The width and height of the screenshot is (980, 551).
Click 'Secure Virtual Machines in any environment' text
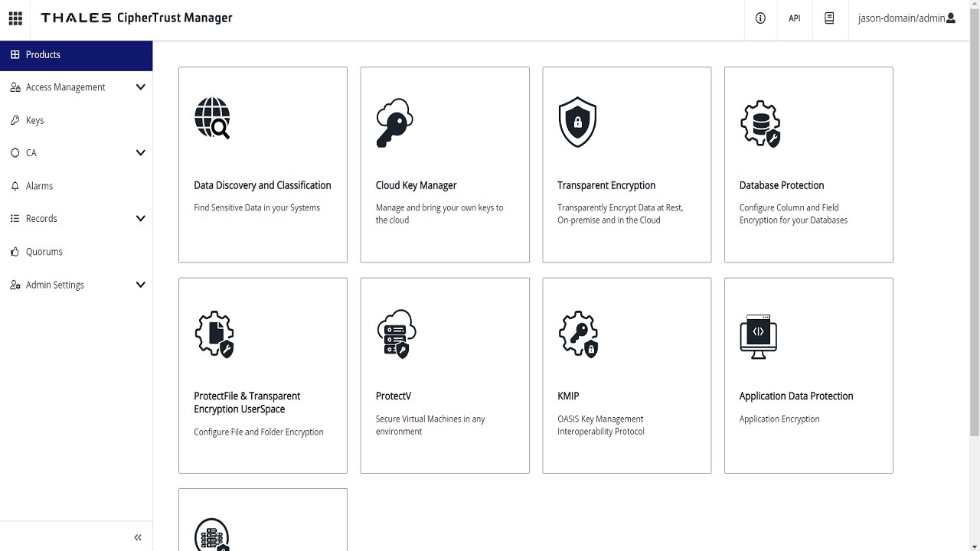click(430, 425)
